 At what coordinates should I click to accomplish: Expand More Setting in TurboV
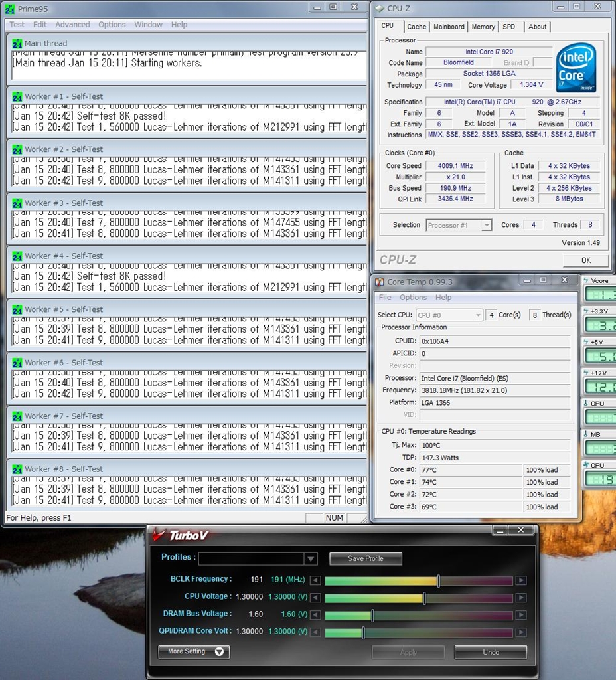193,652
